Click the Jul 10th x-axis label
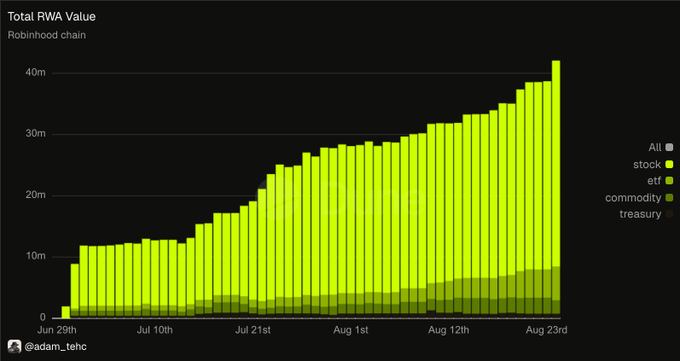The width and height of the screenshot is (680, 361). [154, 330]
